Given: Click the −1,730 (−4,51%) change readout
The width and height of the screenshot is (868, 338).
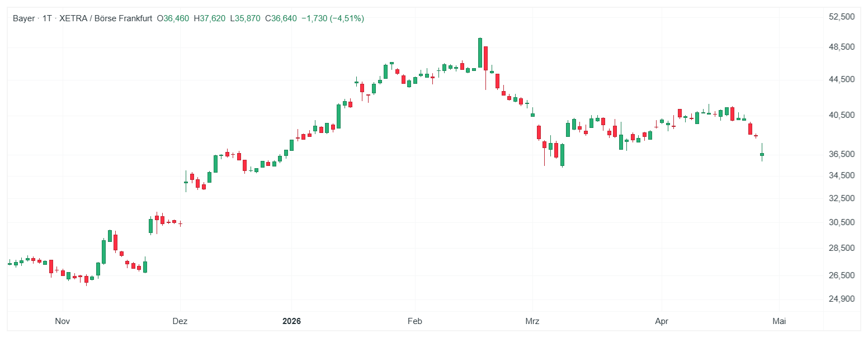Looking at the screenshot, I should tap(333, 18).
